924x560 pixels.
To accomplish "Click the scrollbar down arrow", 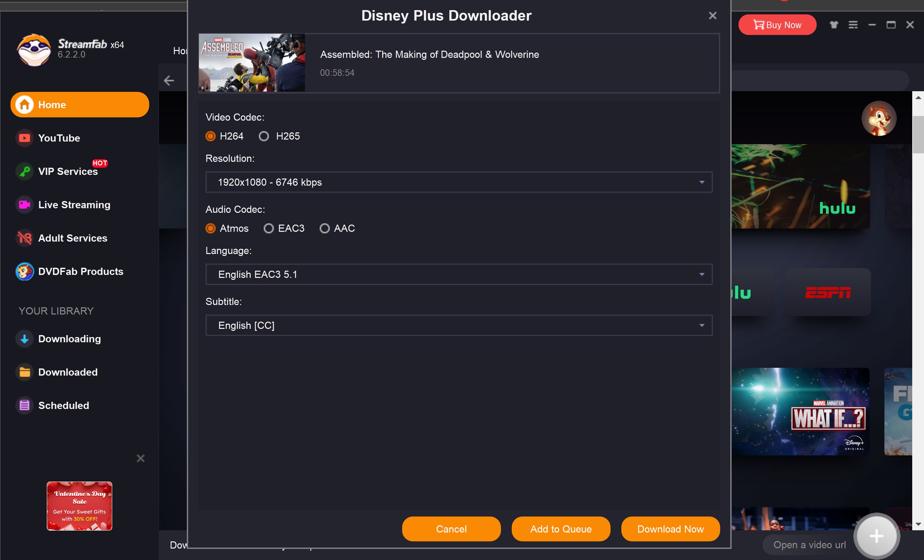I will point(918,524).
